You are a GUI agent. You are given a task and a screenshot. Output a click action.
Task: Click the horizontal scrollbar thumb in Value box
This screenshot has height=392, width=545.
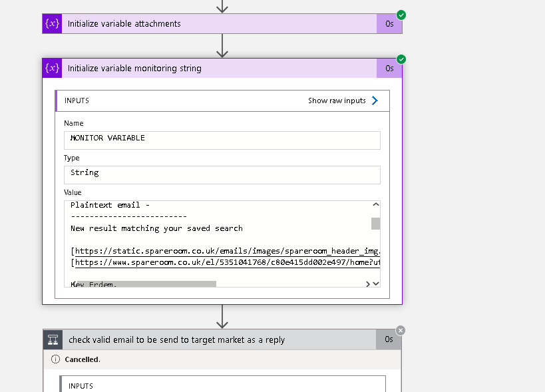point(146,284)
